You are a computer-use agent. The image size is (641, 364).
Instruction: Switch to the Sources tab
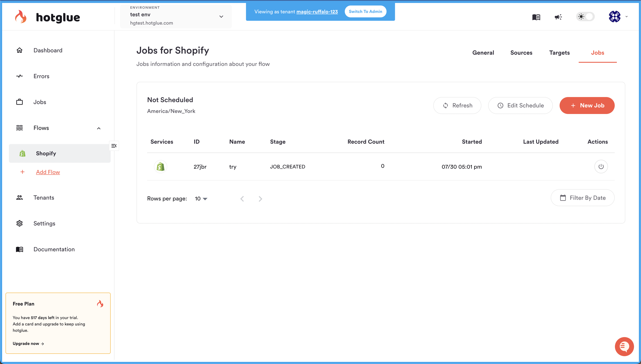click(x=521, y=53)
